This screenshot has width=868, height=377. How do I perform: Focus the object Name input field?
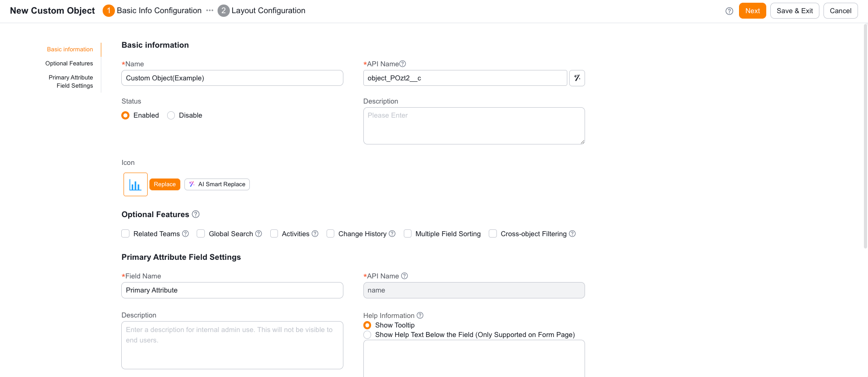click(232, 78)
